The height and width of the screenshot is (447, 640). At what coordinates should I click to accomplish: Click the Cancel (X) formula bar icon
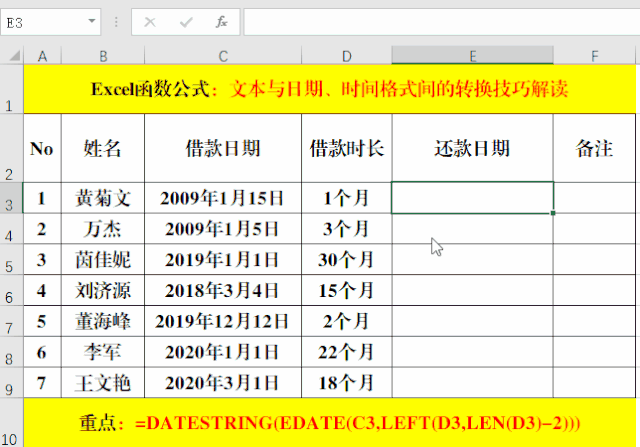point(150,22)
